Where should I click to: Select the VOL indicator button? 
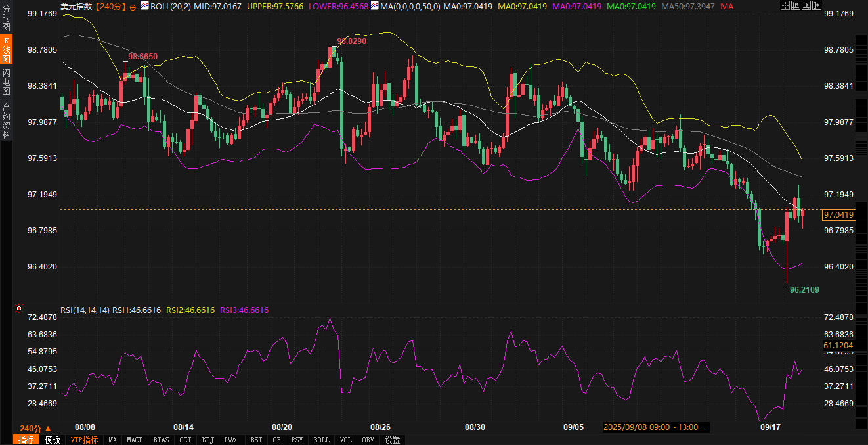(346, 440)
